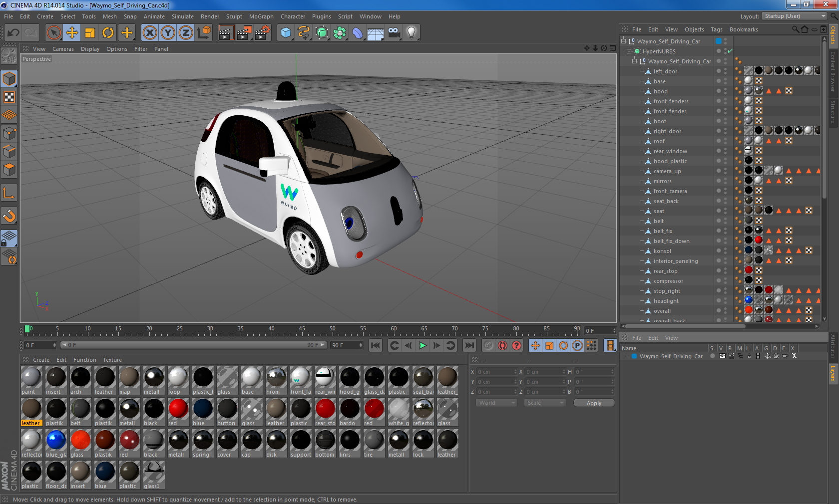Jump to the animation start
This screenshot has height=504, width=839.
click(376, 345)
